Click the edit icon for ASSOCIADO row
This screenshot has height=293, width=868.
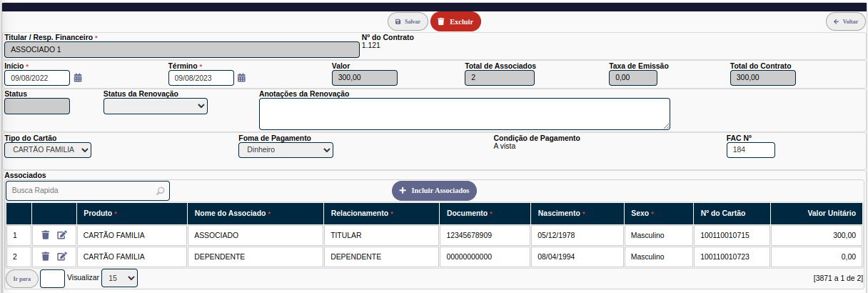[62, 235]
